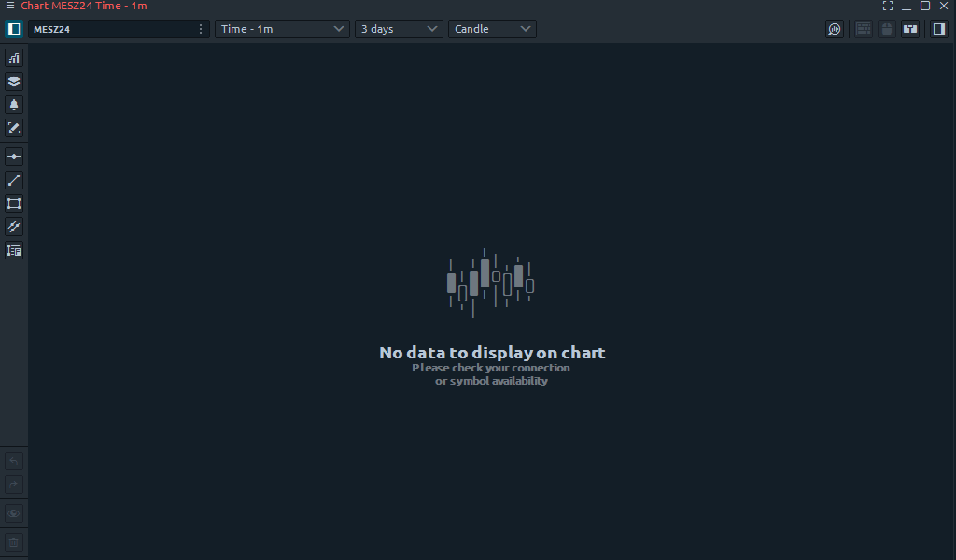956x560 pixels.
Task: Open the chart trading panel icon
Action: coord(910,29)
